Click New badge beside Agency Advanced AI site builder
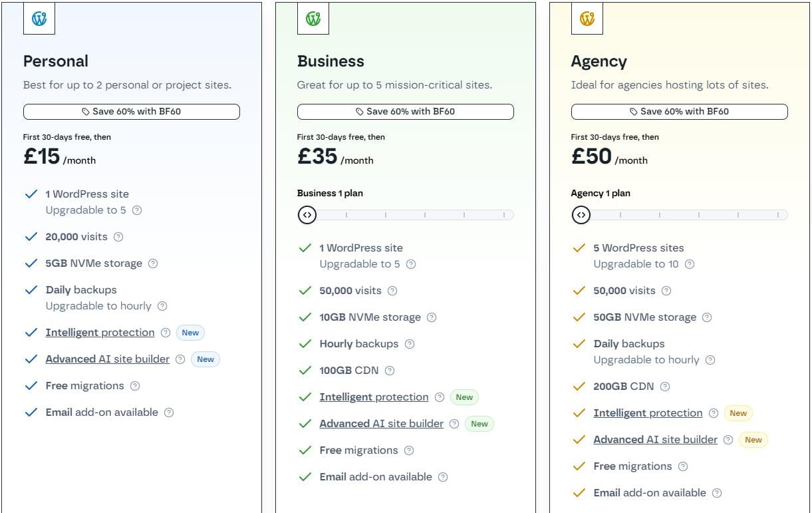The image size is (812, 513). coord(753,440)
